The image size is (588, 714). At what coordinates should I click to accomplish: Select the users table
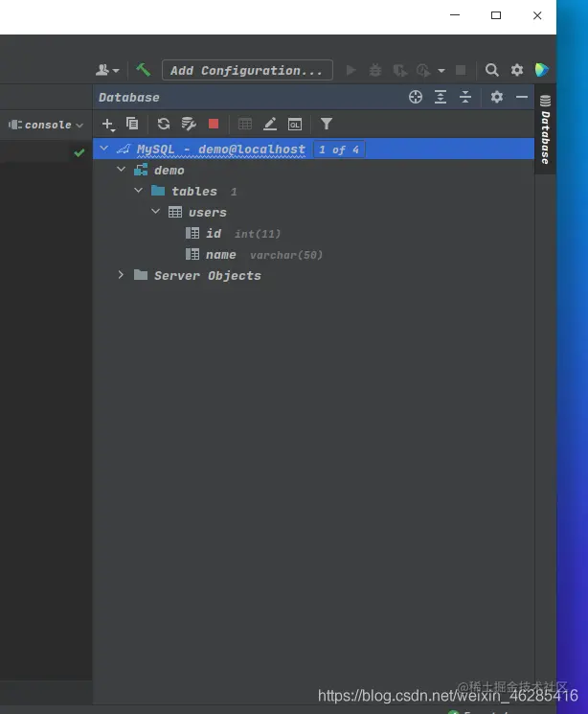[208, 212]
